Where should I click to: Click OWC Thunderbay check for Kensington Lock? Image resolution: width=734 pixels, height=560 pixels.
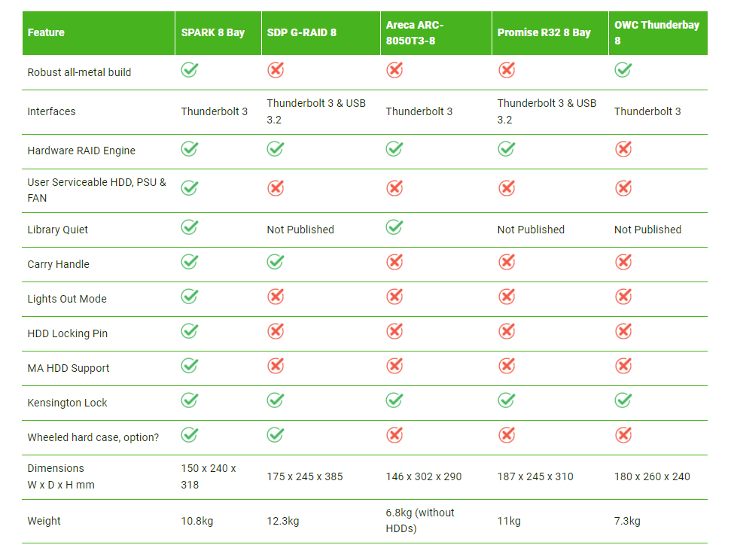pyautogui.click(x=623, y=400)
